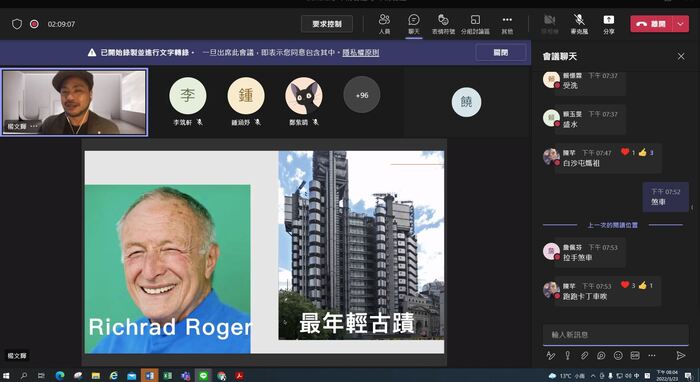This screenshot has width=700, height=382.
Task: Open Microsoft Edge from the taskbar
Action: (x=60, y=376)
